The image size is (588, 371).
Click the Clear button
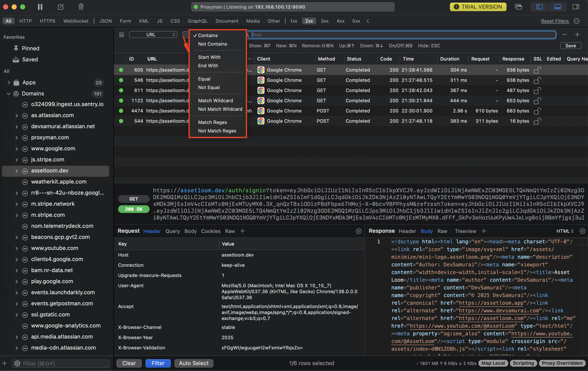[x=129, y=363]
